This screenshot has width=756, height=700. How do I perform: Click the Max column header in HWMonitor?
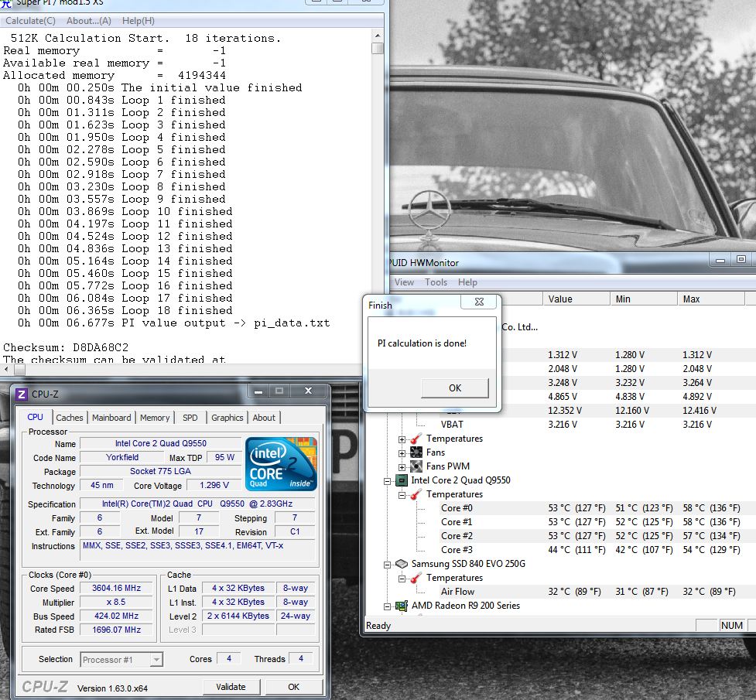pyautogui.click(x=711, y=299)
